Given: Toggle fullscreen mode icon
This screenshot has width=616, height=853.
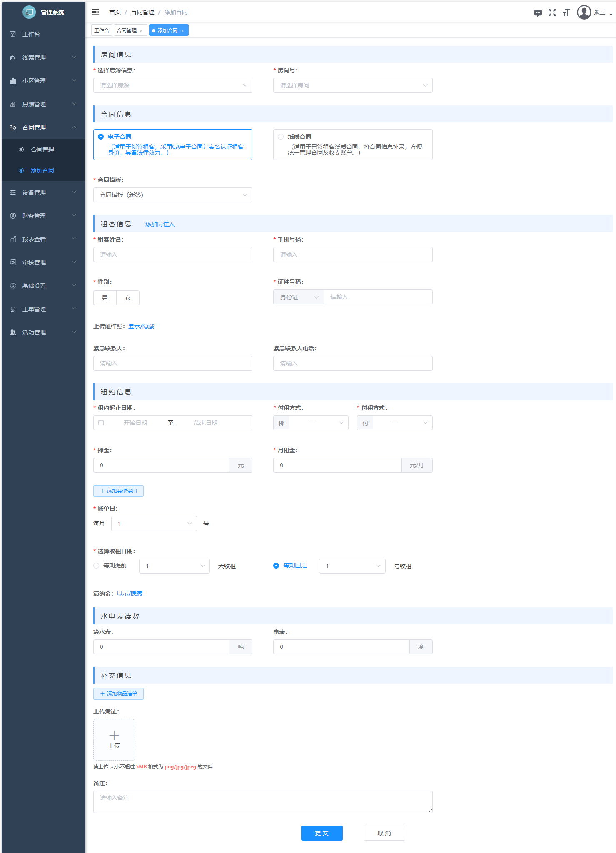Looking at the screenshot, I should click(x=552, y=12).
